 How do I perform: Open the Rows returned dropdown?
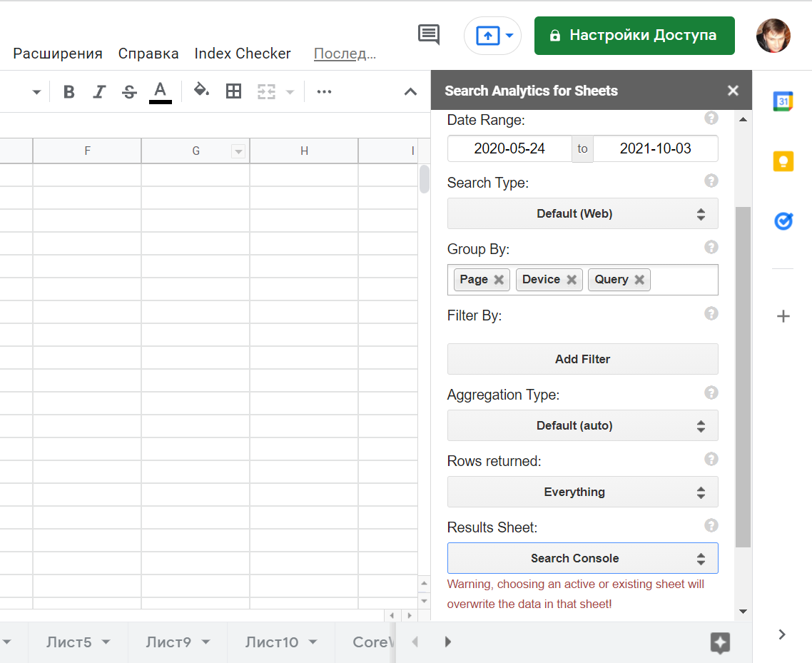(582, 492)
